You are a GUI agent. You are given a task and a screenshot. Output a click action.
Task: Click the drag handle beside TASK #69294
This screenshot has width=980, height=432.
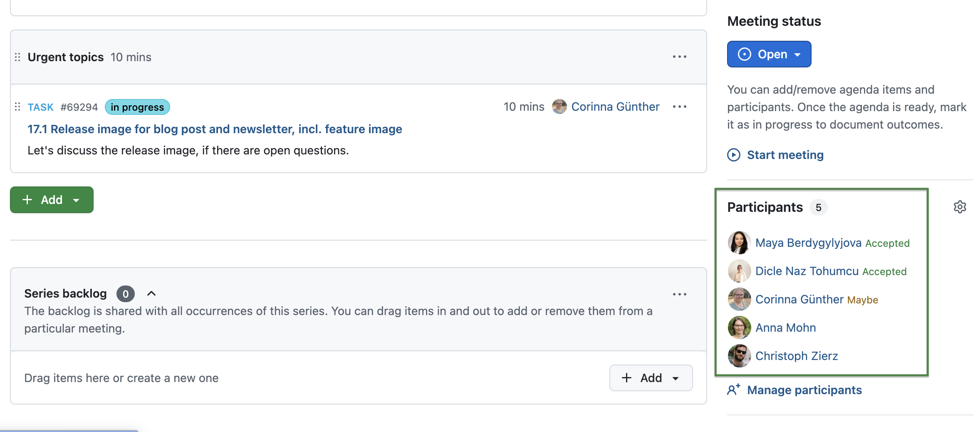pos(17,107)
